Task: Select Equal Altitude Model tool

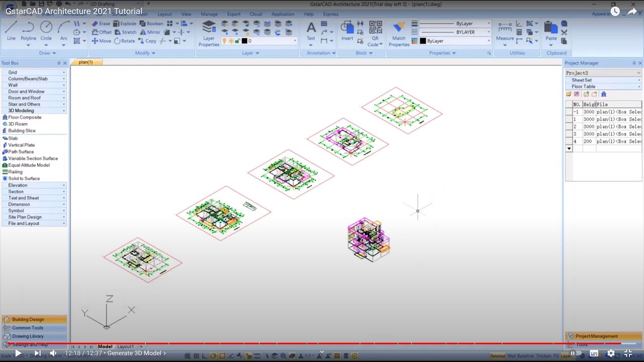Action: 26,165
